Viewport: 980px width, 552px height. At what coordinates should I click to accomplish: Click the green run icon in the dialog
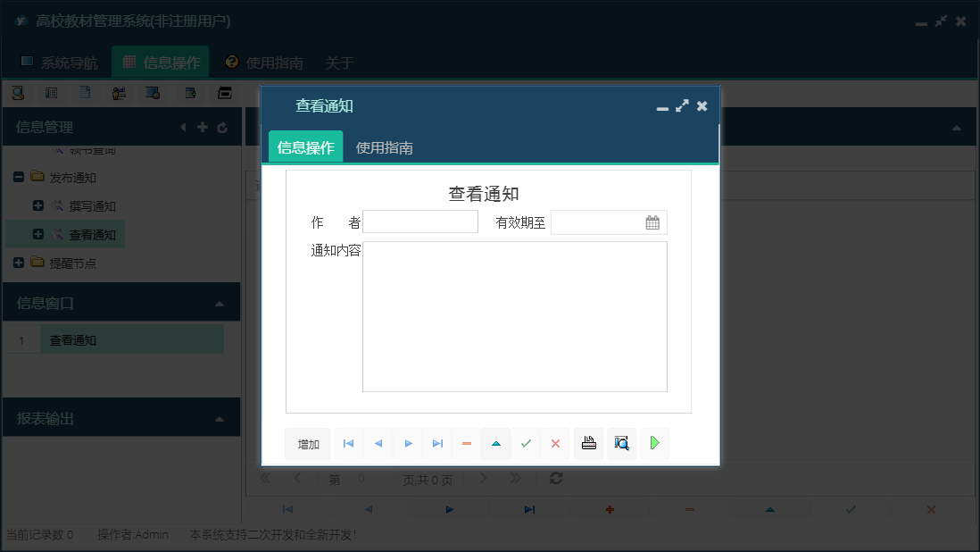coord(654,443)
